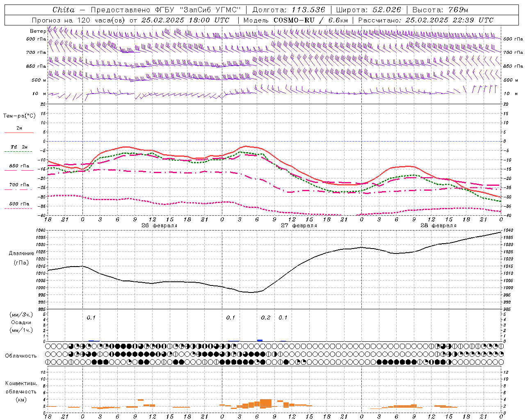Click the "700 гПа" temperature legend entry
This screenshot has width=525, height=420.
pyautogui.click(x=19, y=185)
